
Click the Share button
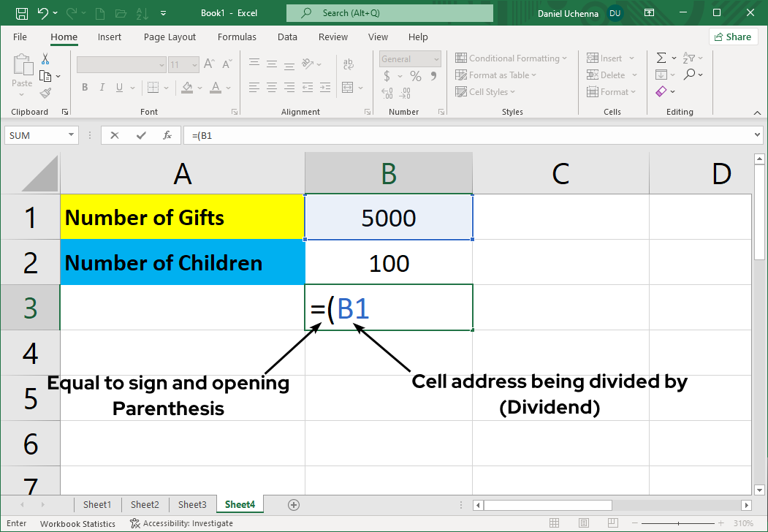[733, 36]
